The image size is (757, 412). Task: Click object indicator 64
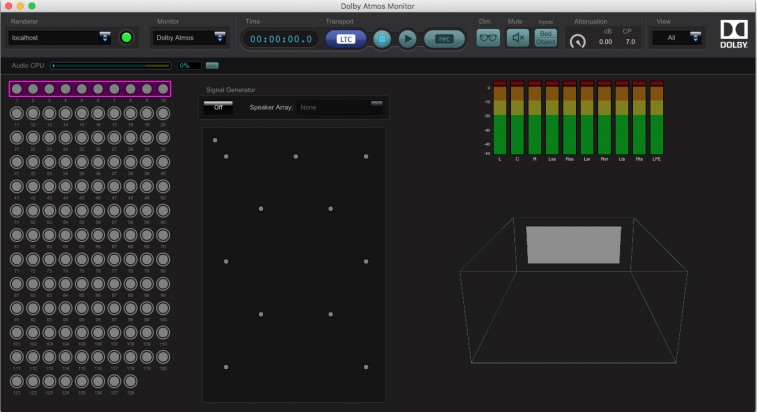point(66,235)
